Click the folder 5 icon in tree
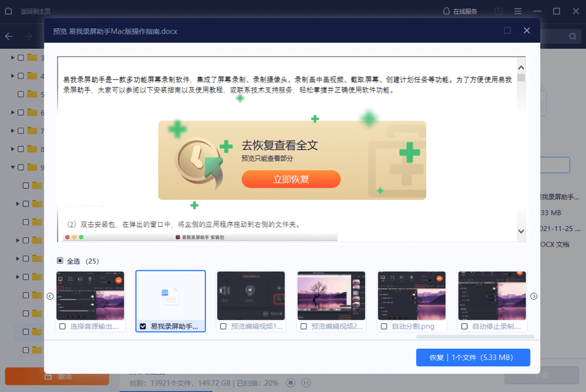 point(33,94)
